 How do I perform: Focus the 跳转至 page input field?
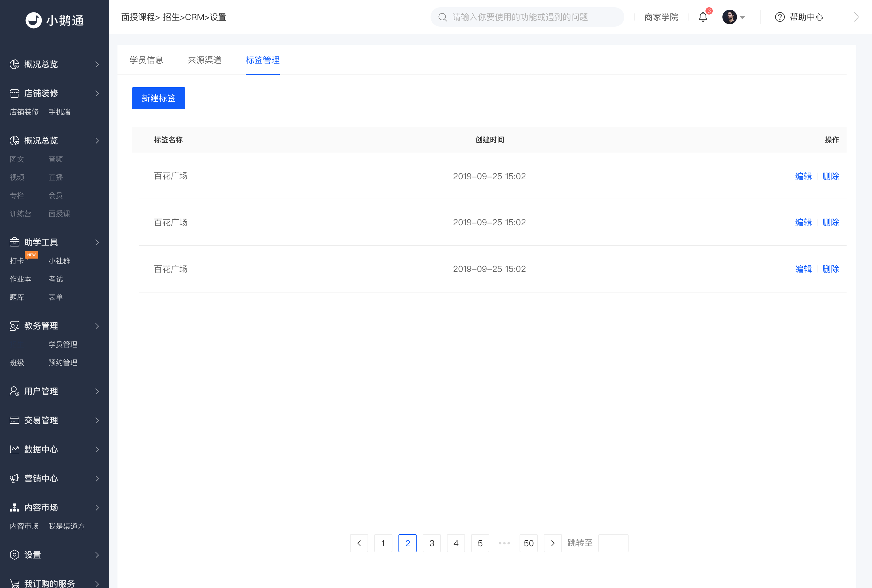coord(613,543)
